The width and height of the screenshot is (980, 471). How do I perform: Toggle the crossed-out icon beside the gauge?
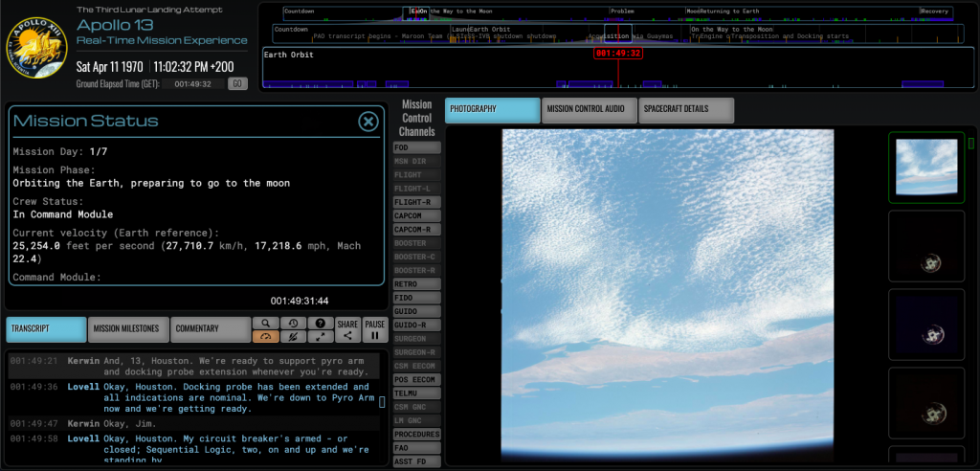[292, 336]
